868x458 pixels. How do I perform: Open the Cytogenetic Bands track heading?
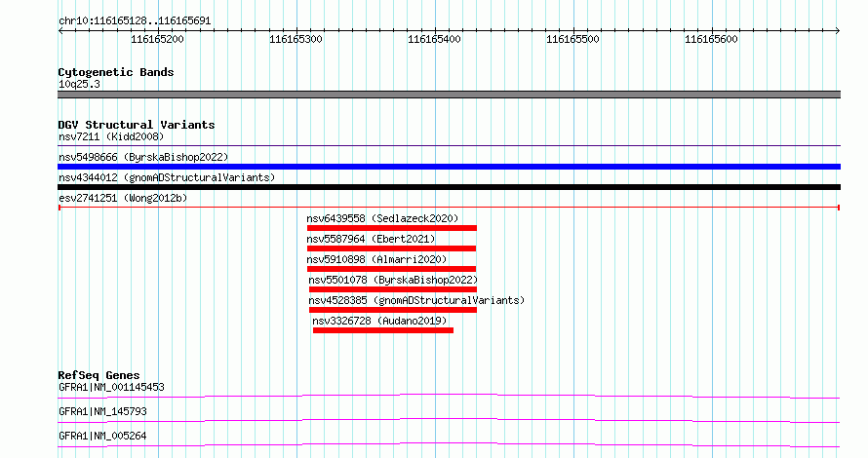tap(116, 72)
